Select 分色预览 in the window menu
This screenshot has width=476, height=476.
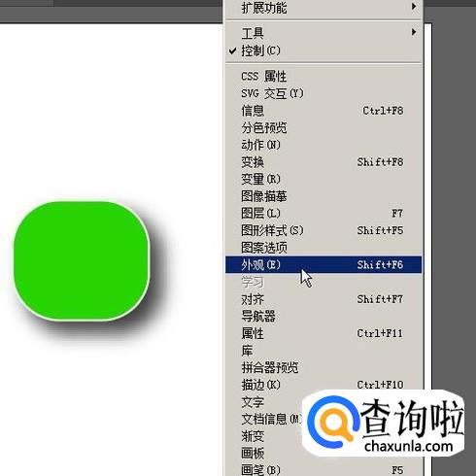tap(323, 128)
